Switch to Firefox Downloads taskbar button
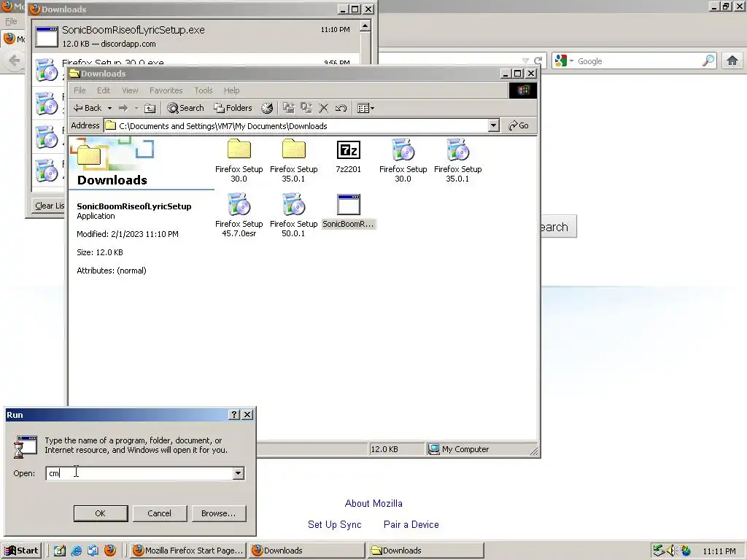 click(307, 551)
